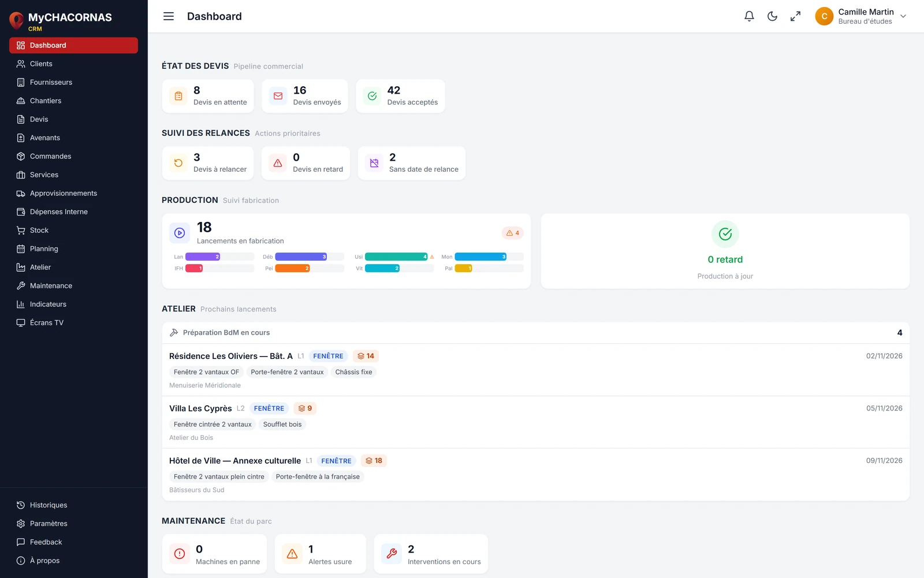Open the Devis sidebar page
924x578 pixels.
[73, 119]
